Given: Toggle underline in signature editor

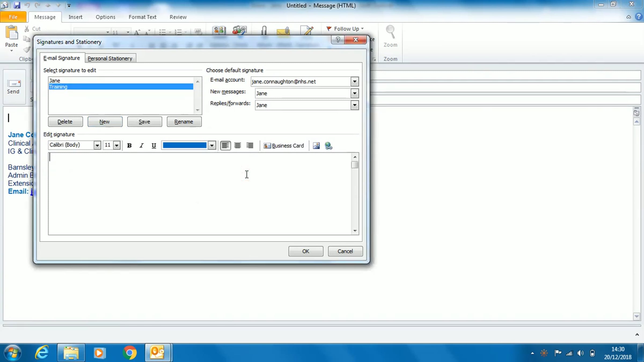Looking at the screenshot, I should 154,145.
